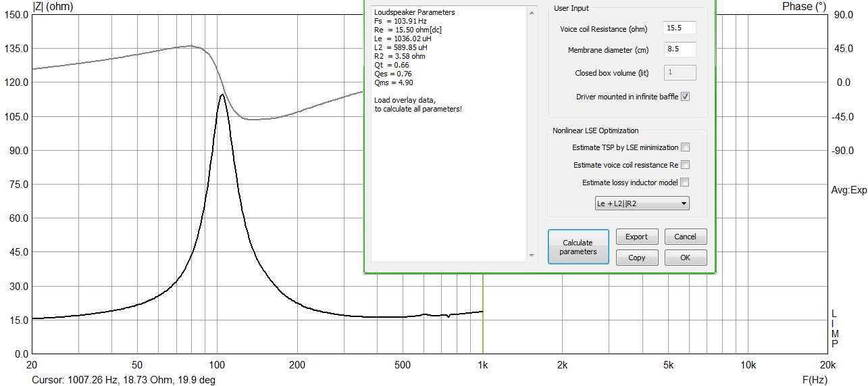Click the Cursor readout at bottom
This screenshot has width=868, height=386.
124,381
